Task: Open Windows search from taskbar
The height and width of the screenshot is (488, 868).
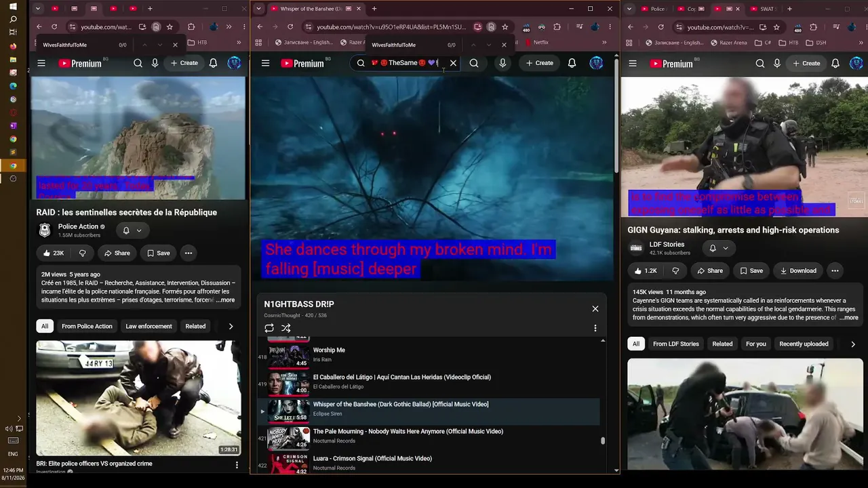Action: tap(13, 20)
